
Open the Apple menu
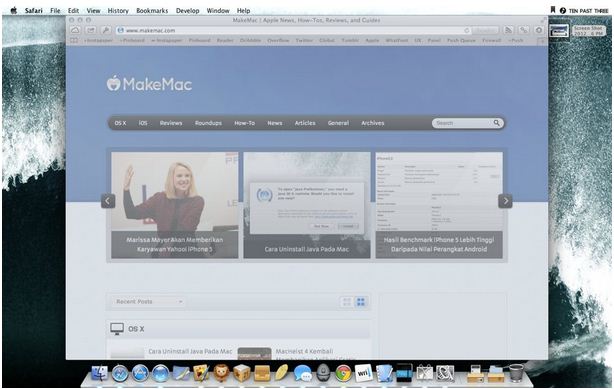tap(14, 10)
